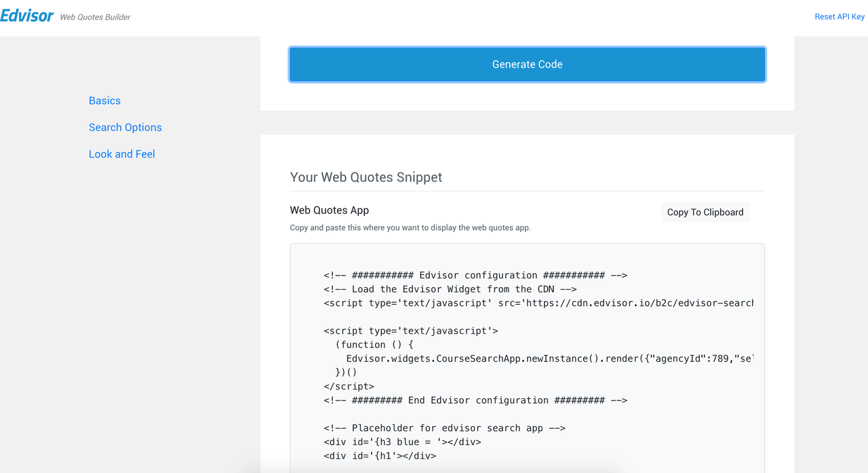Click the Your Web Quotes Snippet heading
868x473 pixels.
pyautogui.click(x=366, y=177)
